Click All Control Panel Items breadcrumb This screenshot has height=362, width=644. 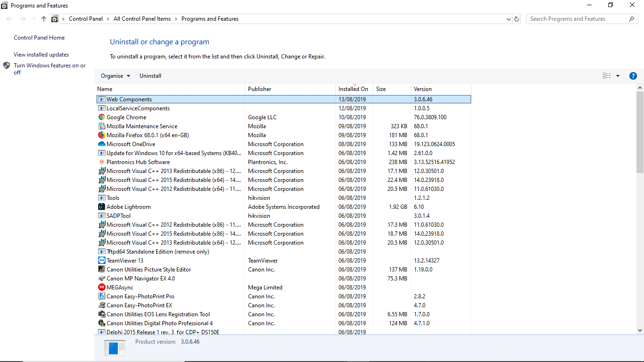142,19
